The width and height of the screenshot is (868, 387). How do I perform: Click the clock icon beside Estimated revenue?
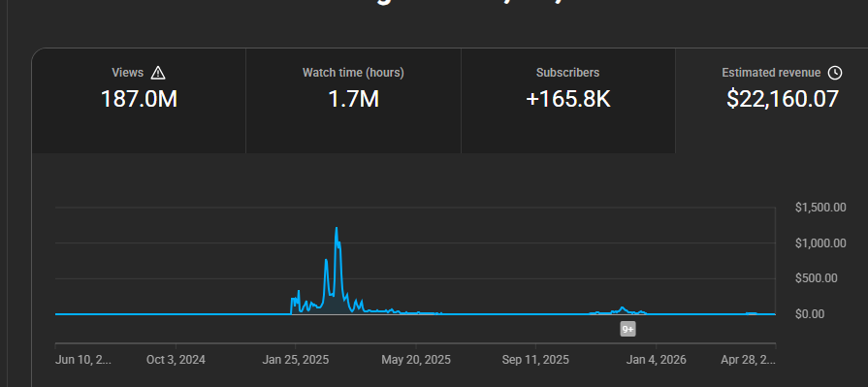[x=835, y=73]
